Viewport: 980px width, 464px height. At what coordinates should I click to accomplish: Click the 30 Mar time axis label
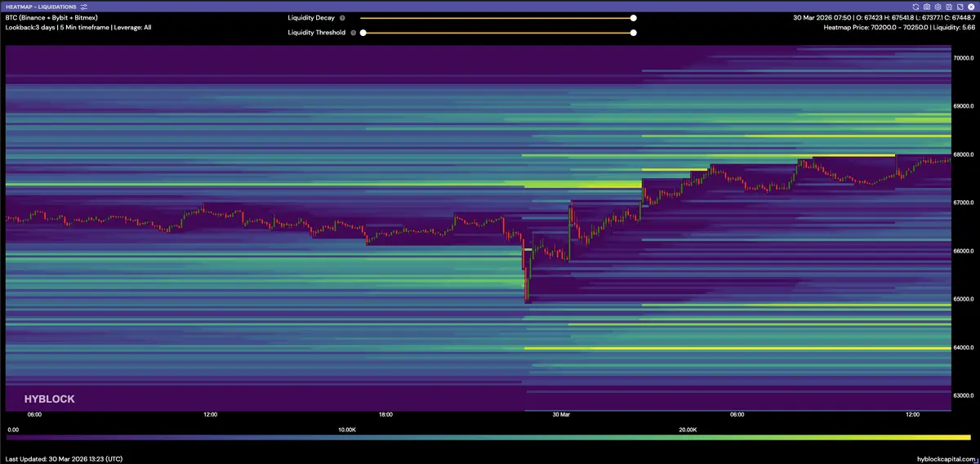560,415
